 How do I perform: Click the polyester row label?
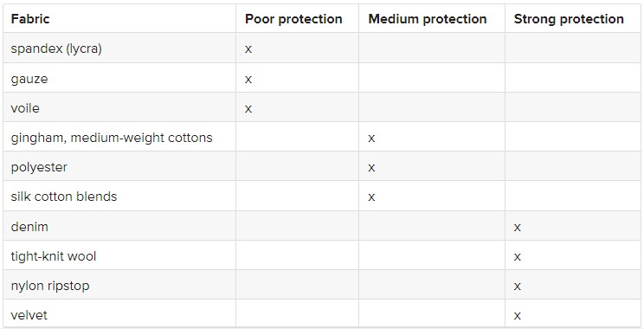click(39, 167)
